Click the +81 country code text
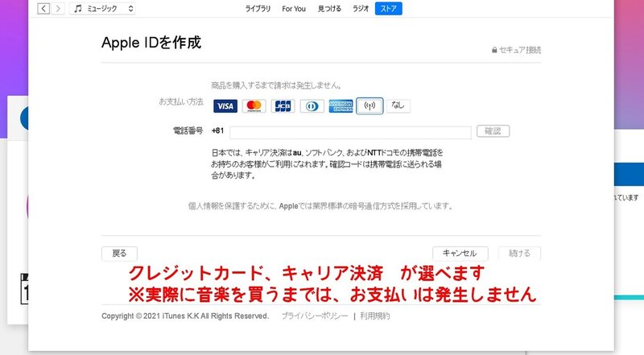Viewport: 644px width, 355px height. pos(217,130)
